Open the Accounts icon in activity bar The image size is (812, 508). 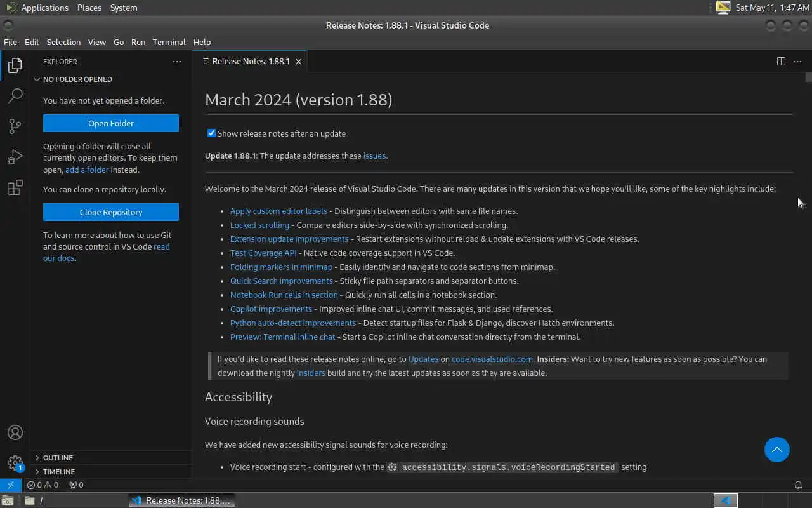[15, 432]
